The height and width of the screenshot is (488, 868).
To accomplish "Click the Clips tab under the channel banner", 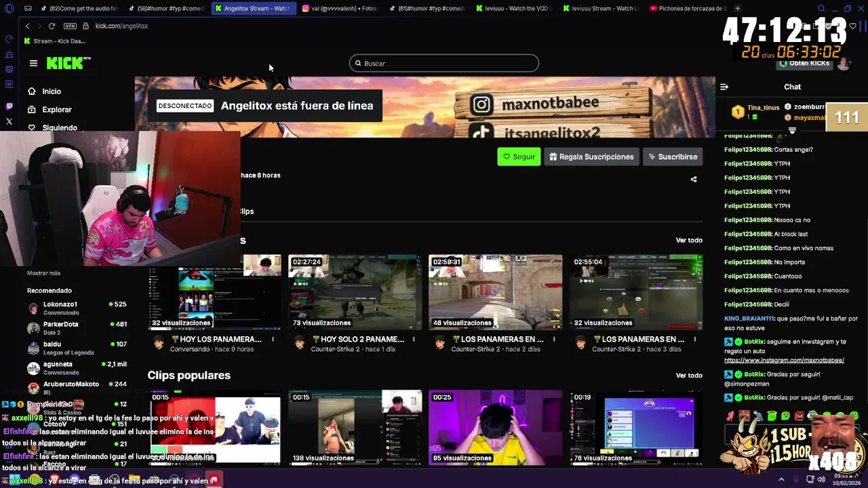I will coord(245,211).
